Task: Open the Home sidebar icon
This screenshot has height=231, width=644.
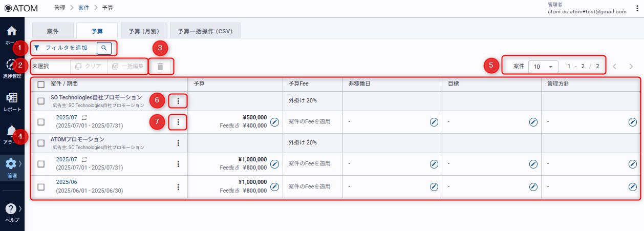Action: 12,32
